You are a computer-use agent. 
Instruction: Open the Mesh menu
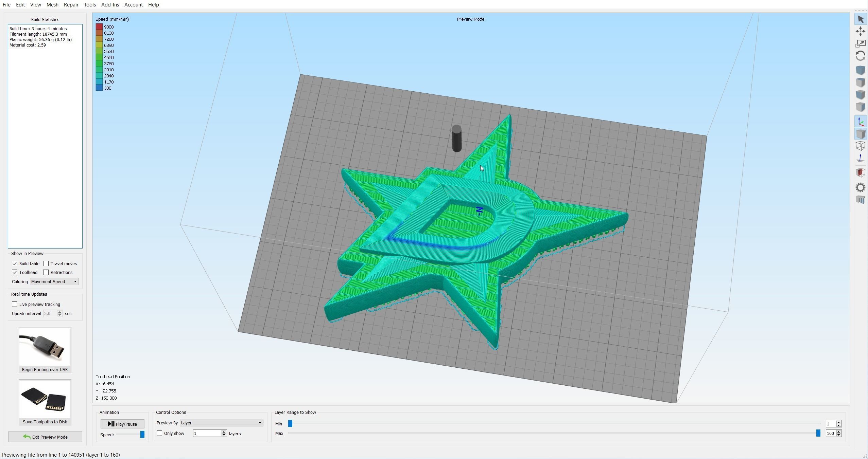click(52, 5)
